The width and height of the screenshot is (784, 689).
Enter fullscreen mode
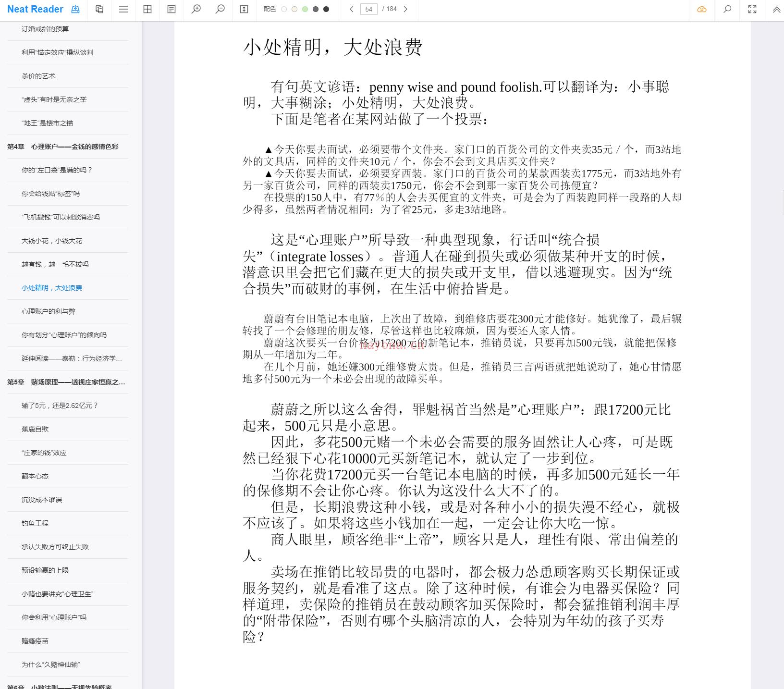click(752, 9)
